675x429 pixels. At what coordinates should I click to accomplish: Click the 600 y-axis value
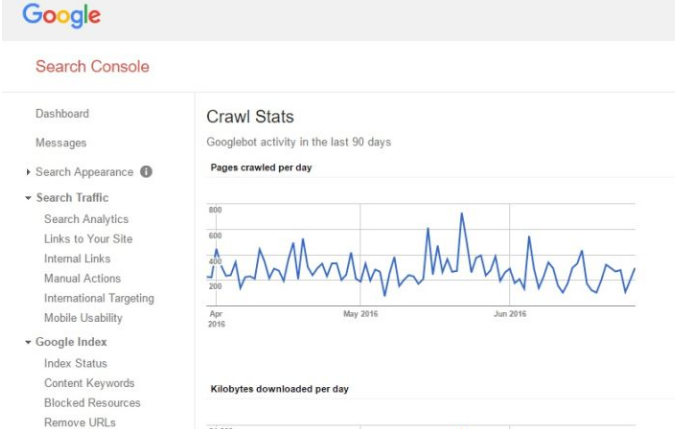(215, 235)
